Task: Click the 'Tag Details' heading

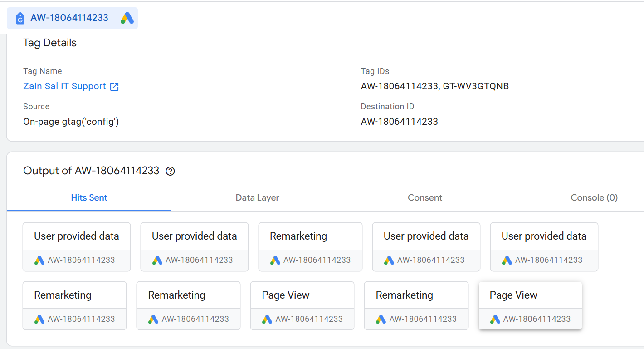Action: click(50, 43)
